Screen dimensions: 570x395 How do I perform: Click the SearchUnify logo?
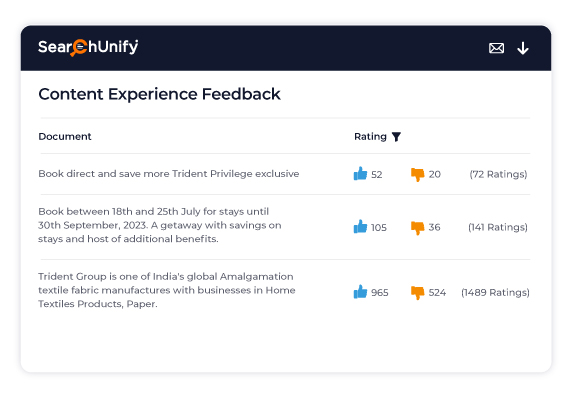[88, 48]
